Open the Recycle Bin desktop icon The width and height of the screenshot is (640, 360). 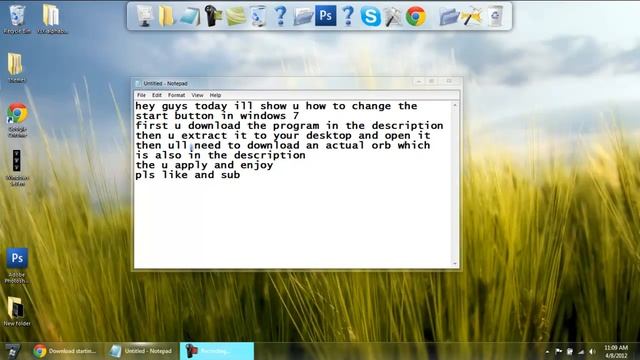17,19
